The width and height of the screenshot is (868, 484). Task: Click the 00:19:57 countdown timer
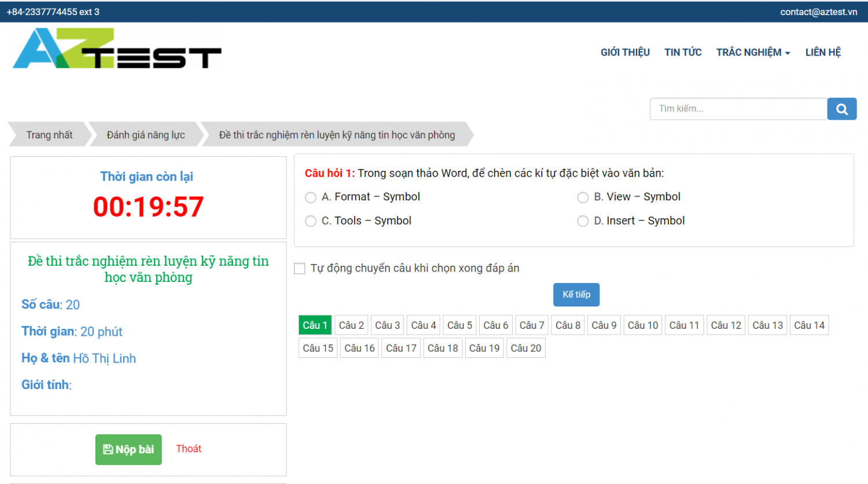(148, 207)
